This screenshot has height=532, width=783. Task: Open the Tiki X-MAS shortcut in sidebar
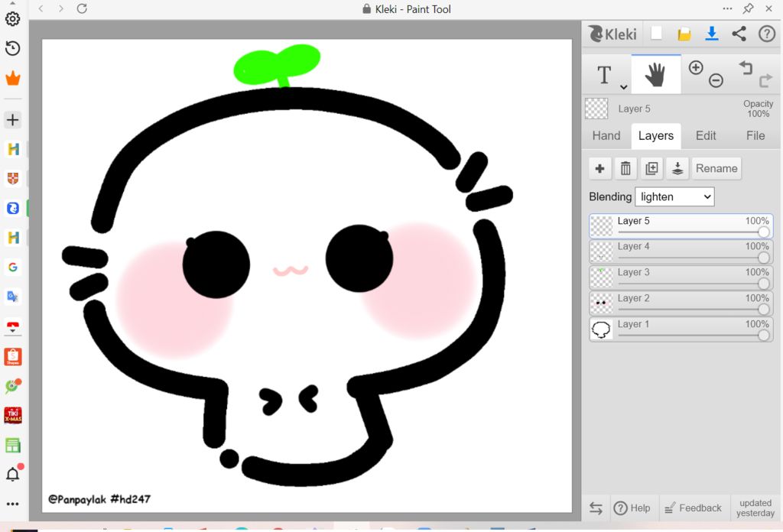click(12, 415)
